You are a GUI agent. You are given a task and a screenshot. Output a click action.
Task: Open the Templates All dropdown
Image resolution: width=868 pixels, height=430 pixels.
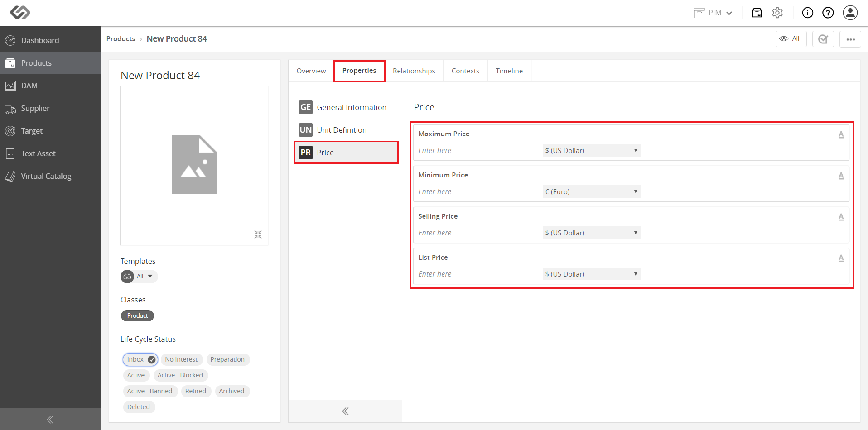coord(139,276)
